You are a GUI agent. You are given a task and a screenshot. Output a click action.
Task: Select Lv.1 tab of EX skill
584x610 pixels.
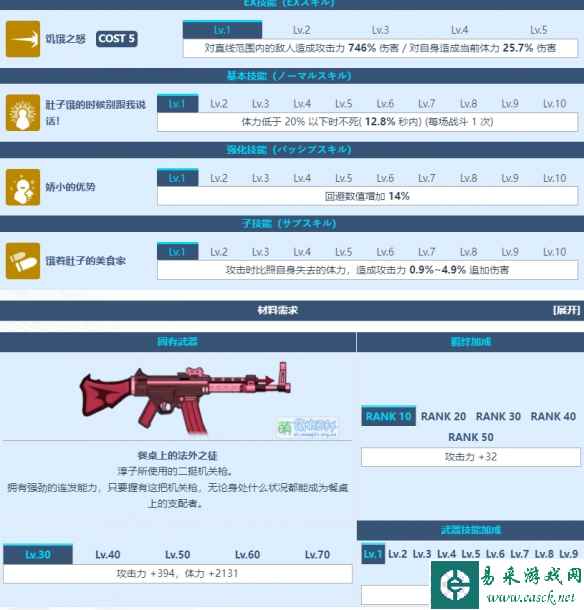point(222,30)
